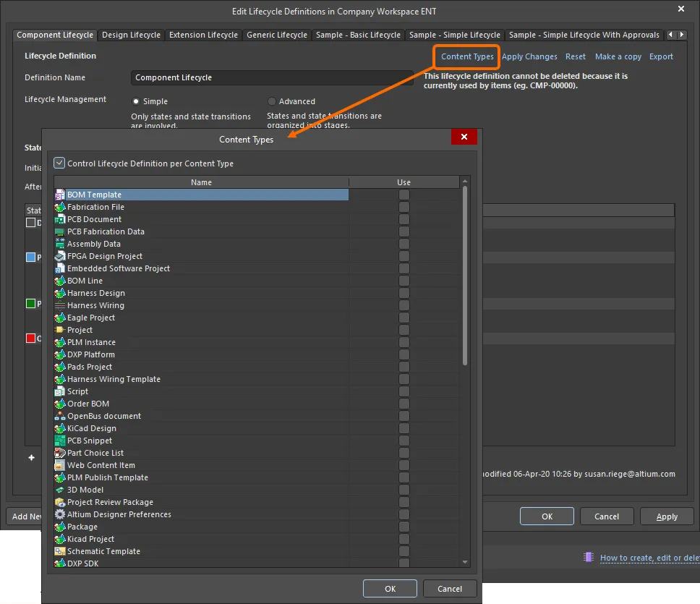
Task: Click the BOM Template item icon
Action: 60,195
